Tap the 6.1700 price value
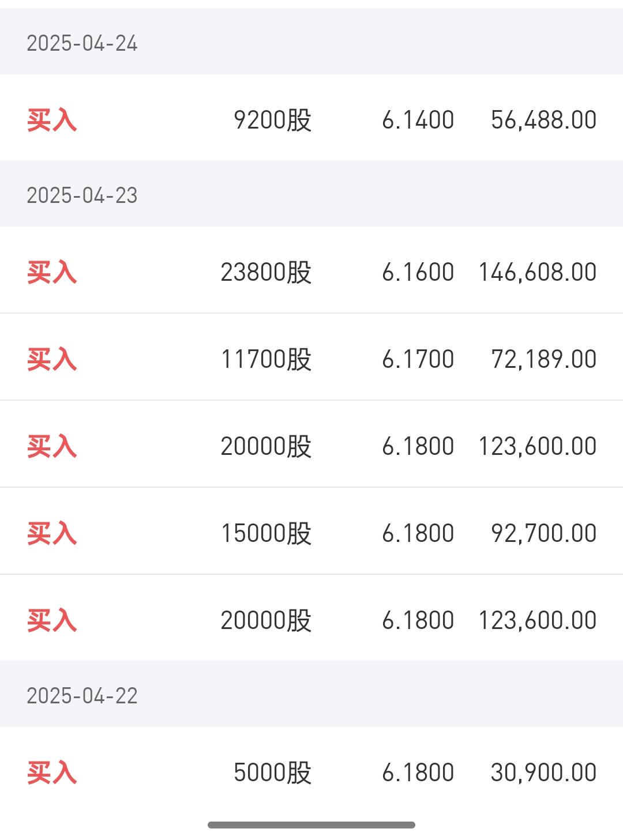The height and width of the screenshot is (840, 623). [x=418, y=359]
